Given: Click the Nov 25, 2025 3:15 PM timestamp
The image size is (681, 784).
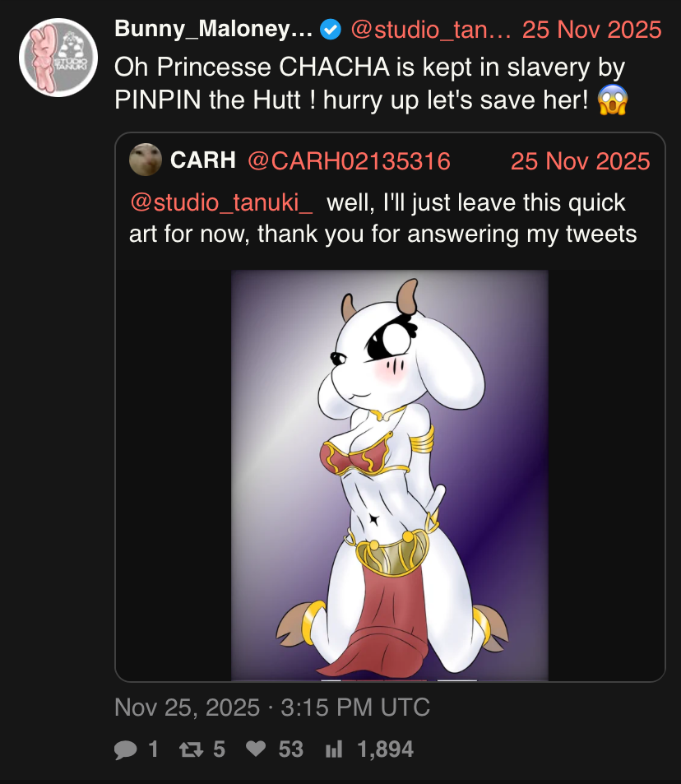Looking at the screenshot, I should (272, 707).
